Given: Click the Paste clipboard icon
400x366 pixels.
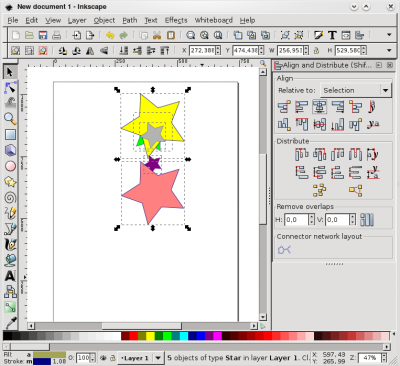Looking at the screenshot, I should (171, 35).
